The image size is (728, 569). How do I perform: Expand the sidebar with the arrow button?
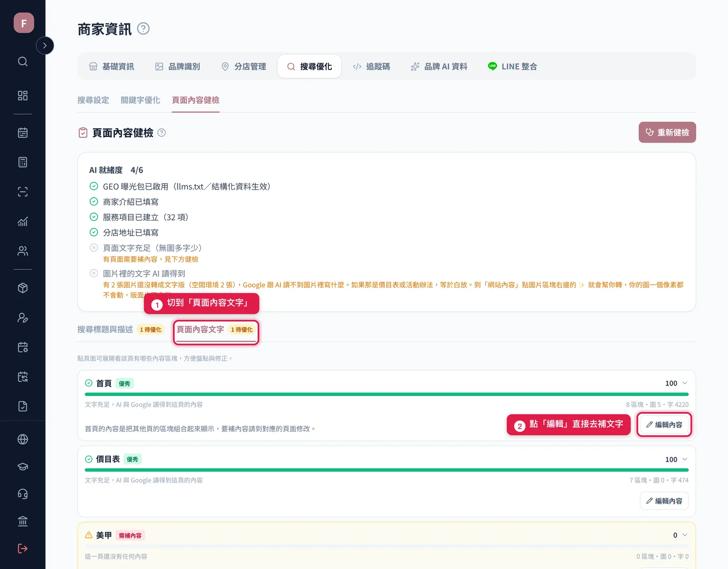[45, 46]
